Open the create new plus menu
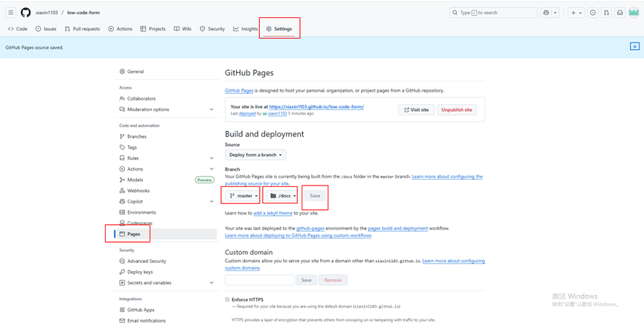Viewport: 644px width, 324px height. pyautogui.click(x=577, y=13)
